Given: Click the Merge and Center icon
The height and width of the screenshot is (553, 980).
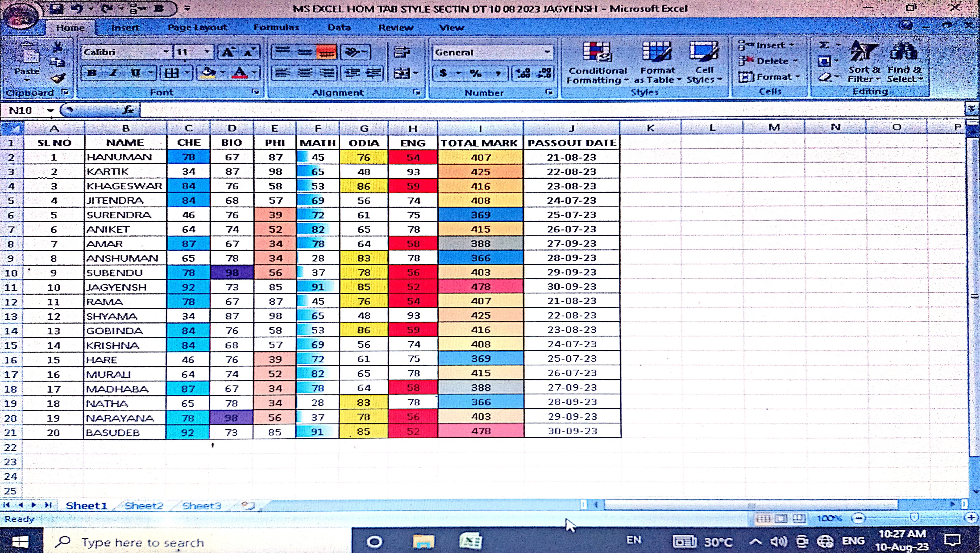Looking at the screenshot, I should (x=402, y=73).
